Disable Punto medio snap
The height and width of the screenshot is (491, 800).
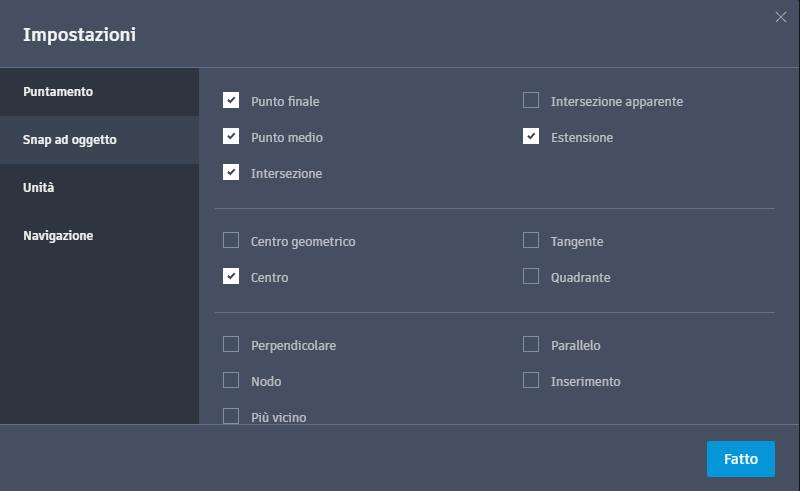tap(231, 136)
